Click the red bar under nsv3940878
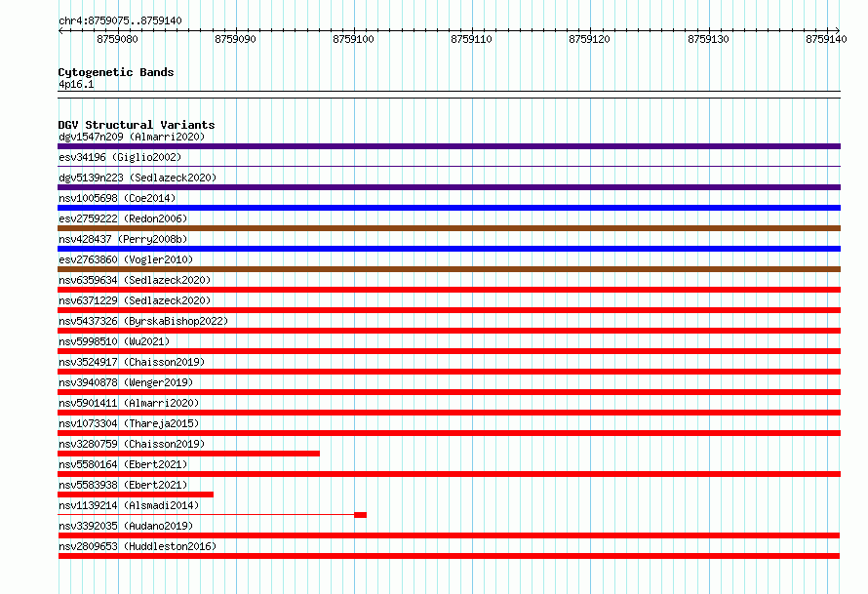 pyautogui.click(x=449, y=392)
